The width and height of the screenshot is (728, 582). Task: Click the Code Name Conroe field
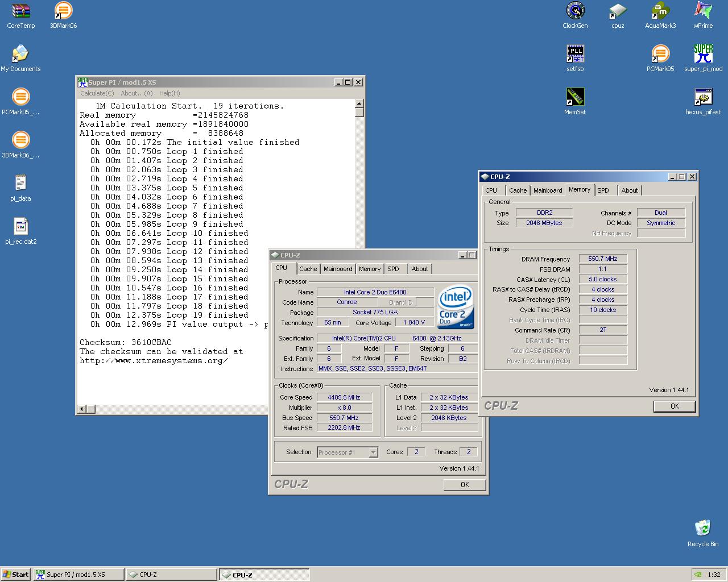click(x=347, y=302)
